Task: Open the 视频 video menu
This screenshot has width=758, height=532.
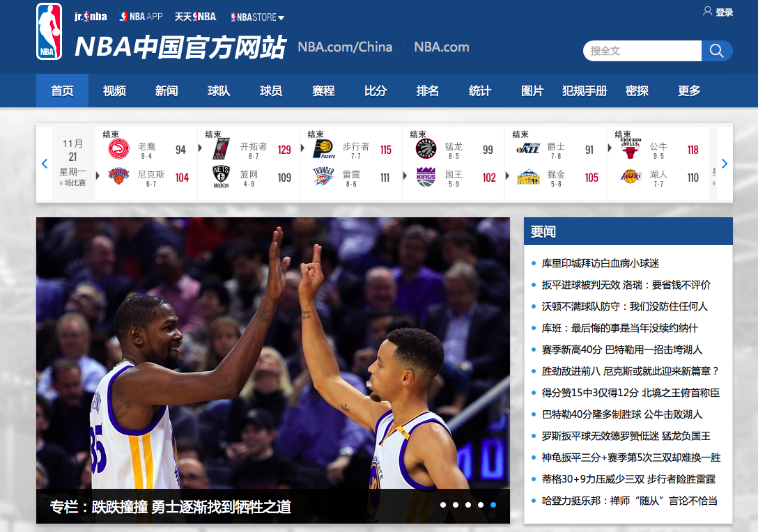Action: point(114,91)
